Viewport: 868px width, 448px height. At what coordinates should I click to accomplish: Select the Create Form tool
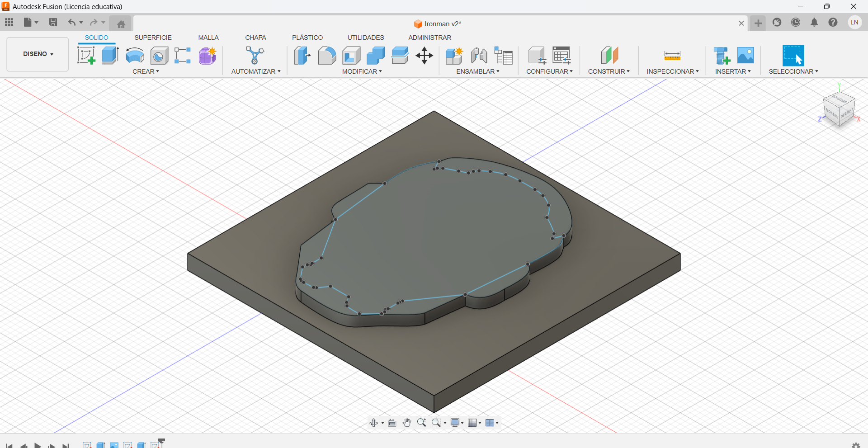pyautogui.click(x=208, y=56)
